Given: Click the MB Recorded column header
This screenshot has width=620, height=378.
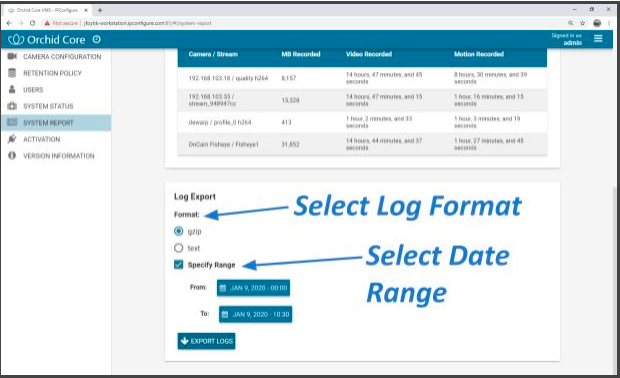Looking at the screenshot, I should [x=301, y=54].
